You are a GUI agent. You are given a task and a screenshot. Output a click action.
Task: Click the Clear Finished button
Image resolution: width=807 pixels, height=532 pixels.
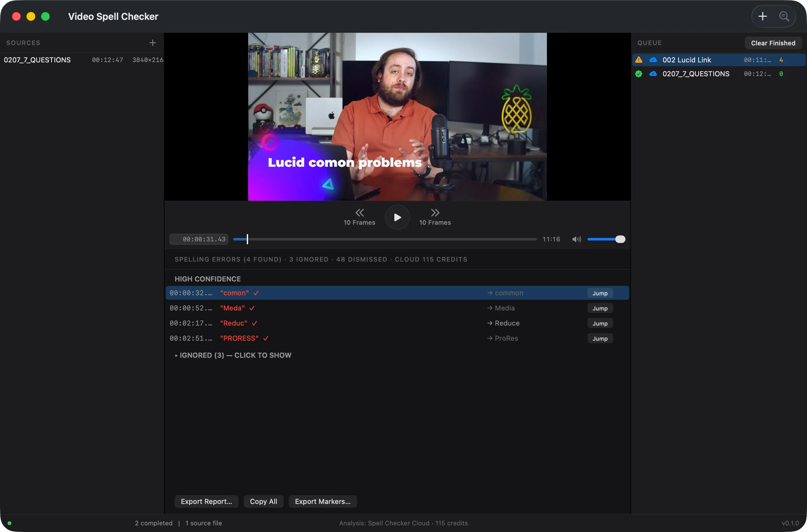point(773,43)
